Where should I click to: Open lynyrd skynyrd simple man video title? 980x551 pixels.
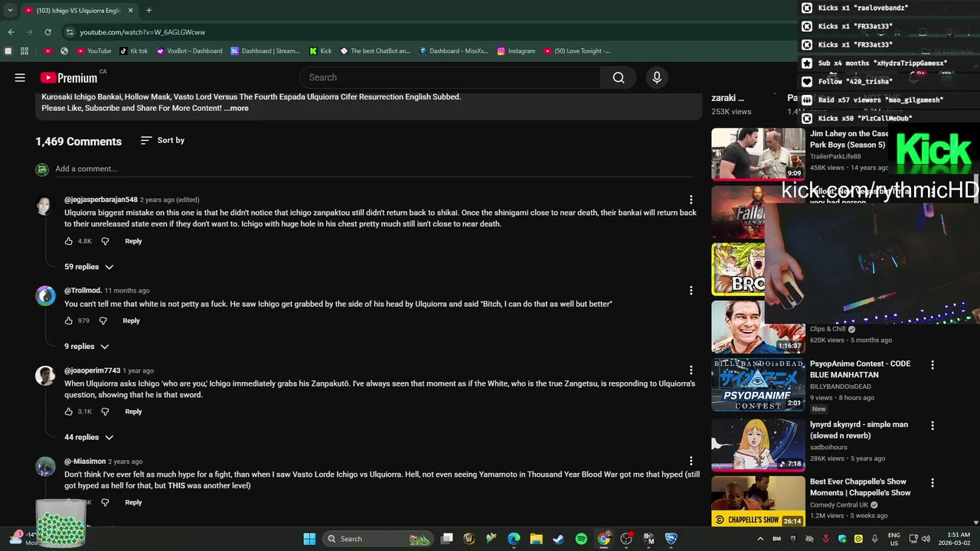click(x=859, y=430)
